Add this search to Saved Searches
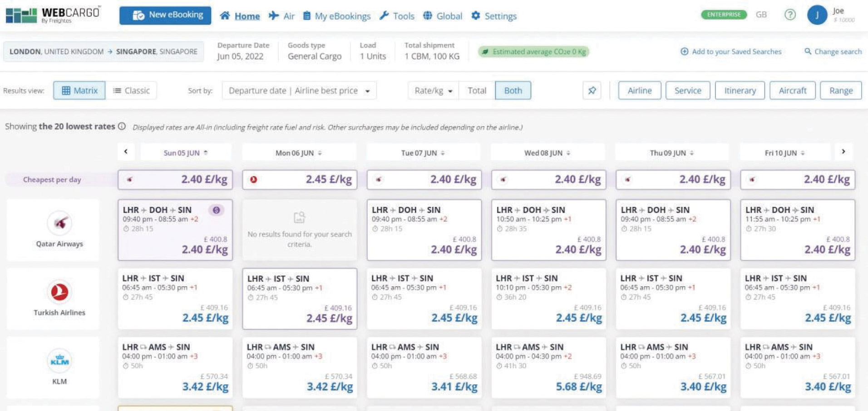 coord(731,52)
